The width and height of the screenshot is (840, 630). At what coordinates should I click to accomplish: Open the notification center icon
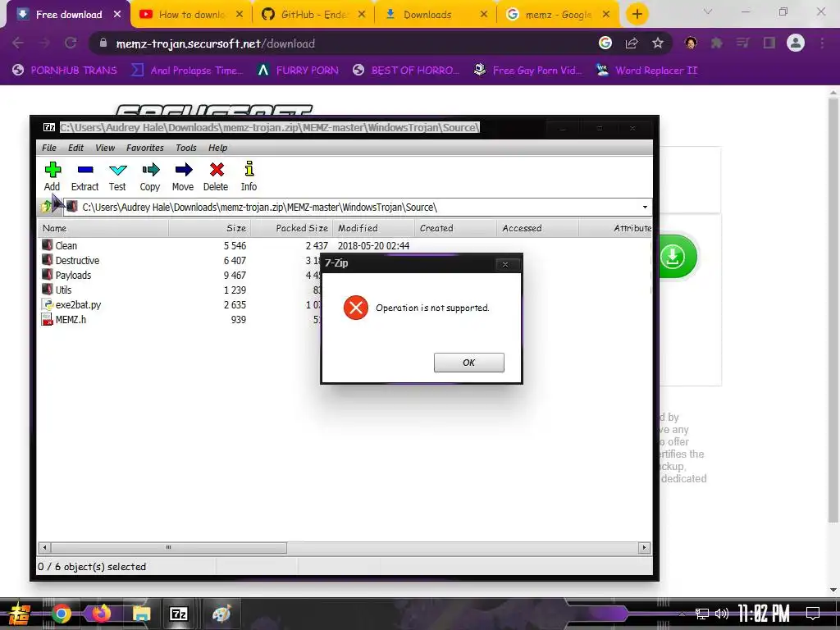pyautogui.click(x=813, y=614)
